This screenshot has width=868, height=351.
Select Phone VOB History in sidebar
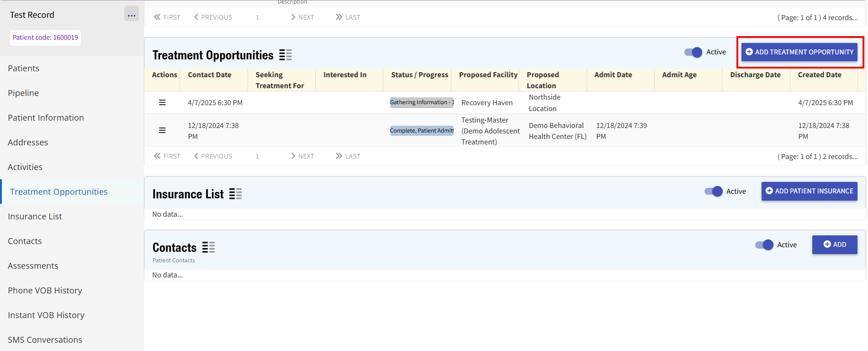point(45,291)
